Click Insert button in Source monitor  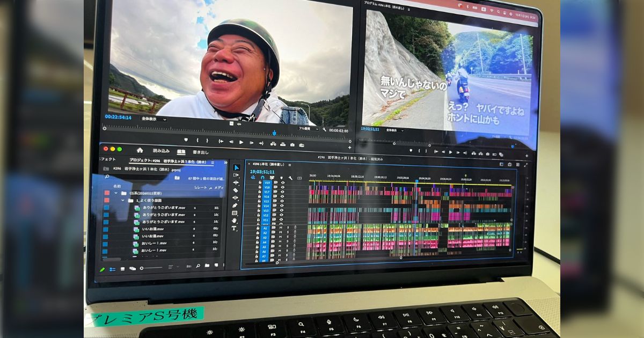pyautogui.click(x=273, y=144)
